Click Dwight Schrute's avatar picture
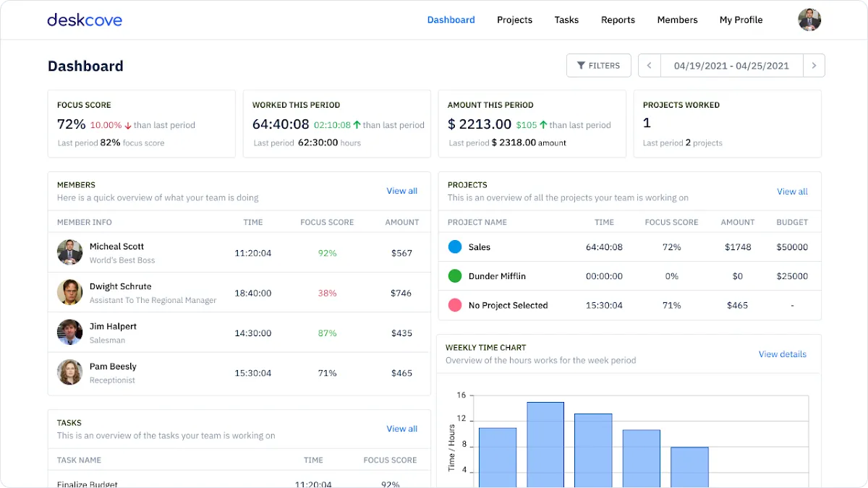 (x=69, y=292)
